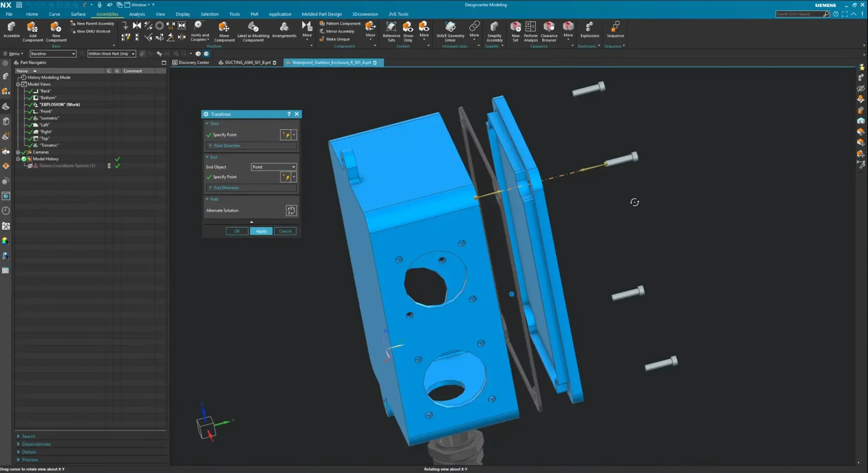Click the Make Unique command
Viewport: 868px width, 473px height.
click(334, 39)
